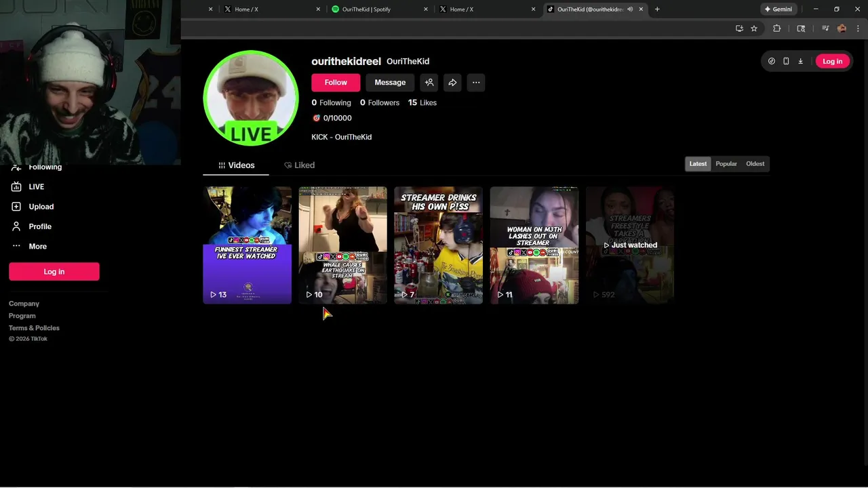Click the download desktop app icon
This screenshot has width=868, height=488.
[800, 61]
